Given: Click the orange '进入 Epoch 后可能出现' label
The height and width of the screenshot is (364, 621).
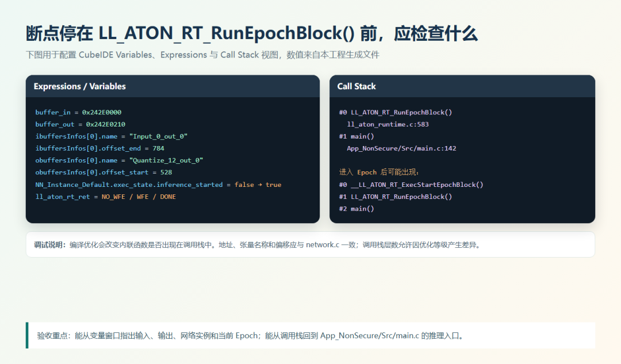Looking at the screenshot, I should tap(379, 173).
